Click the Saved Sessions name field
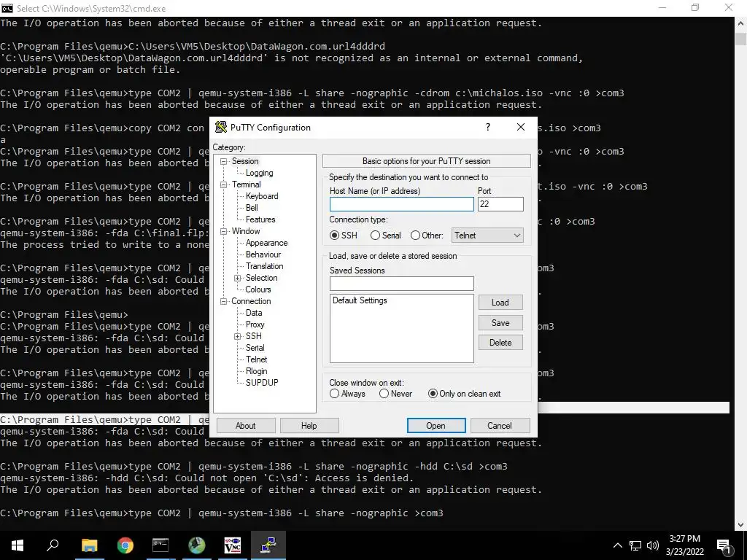 [x=402, y=284]
